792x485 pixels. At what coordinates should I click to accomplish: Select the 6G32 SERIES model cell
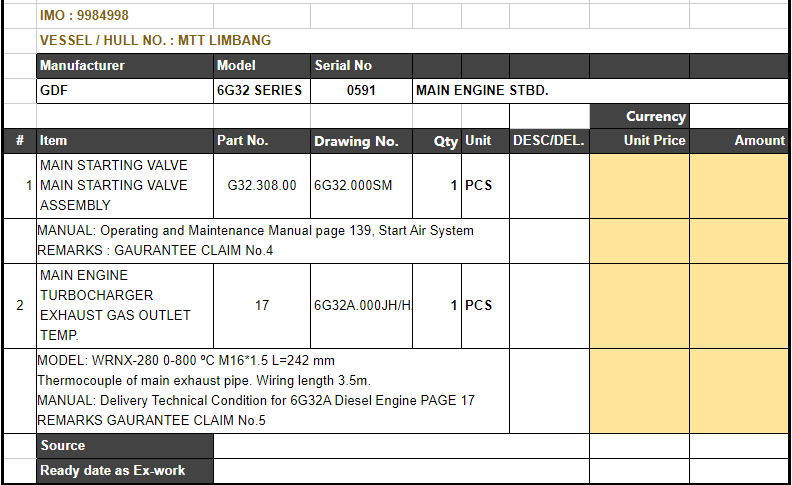(261, 91)
